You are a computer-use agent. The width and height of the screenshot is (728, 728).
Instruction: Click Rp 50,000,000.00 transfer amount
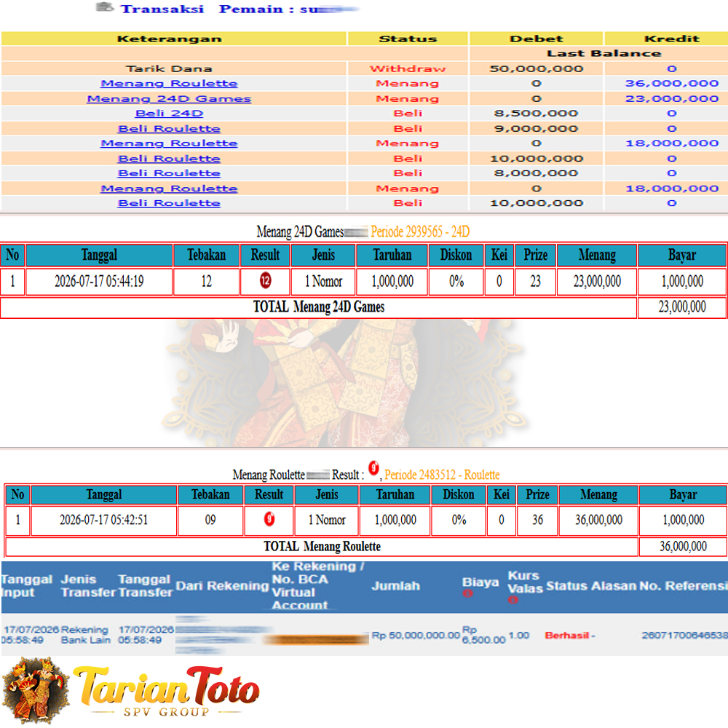pos(416,635)
